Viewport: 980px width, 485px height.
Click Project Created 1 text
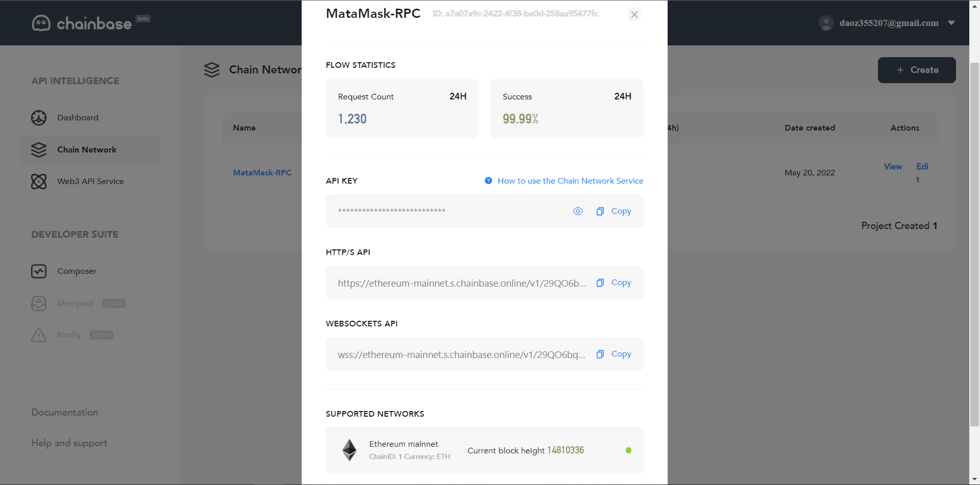(899, 226)
